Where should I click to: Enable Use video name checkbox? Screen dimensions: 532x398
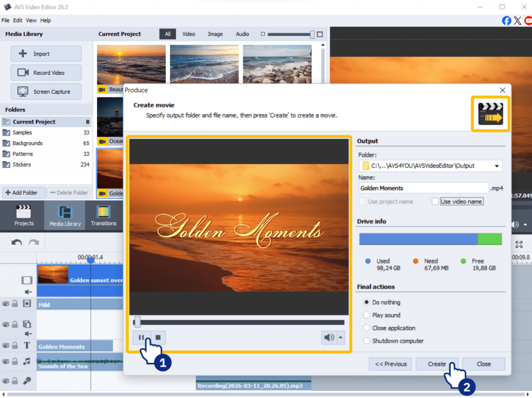[435, 201]
